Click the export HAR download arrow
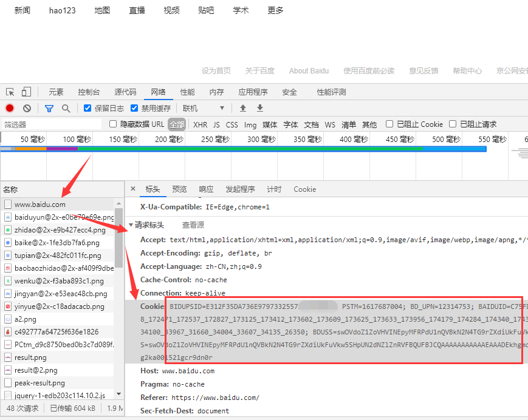Viewport: 528px width, 420px height. 260,108
